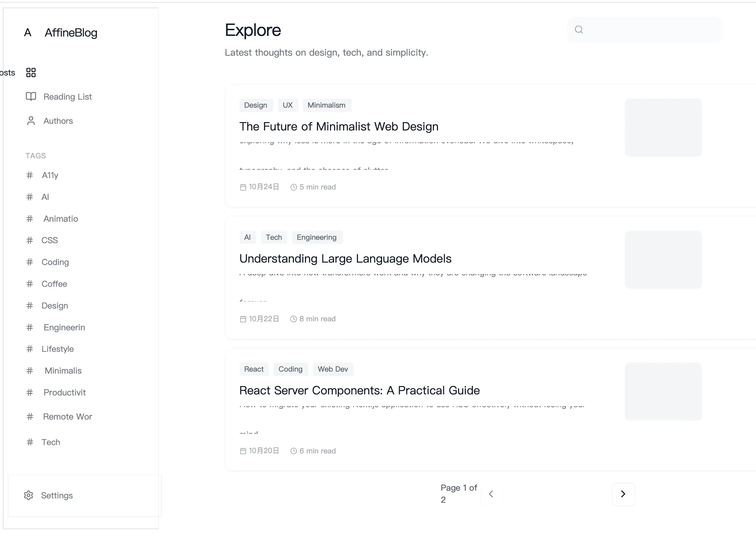Click the React Server Components post thumbnail
Image resolution: width=756 pixels, height=548 pixels.
[663, 391]
